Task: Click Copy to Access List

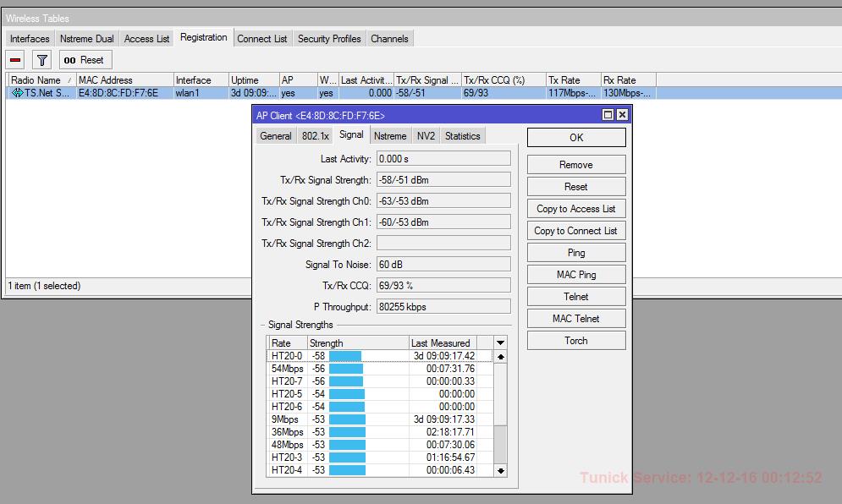Action: [x=576, y=209]
